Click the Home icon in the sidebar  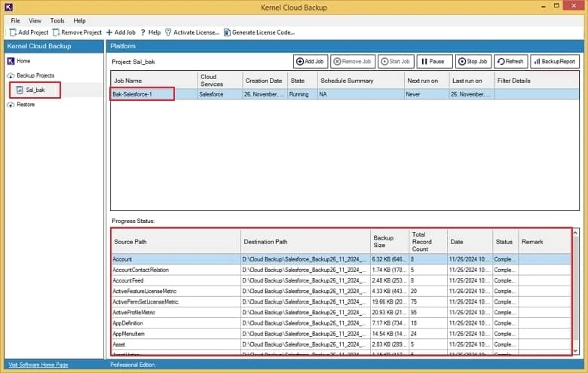pyautogui.click(x=11, y=61)
